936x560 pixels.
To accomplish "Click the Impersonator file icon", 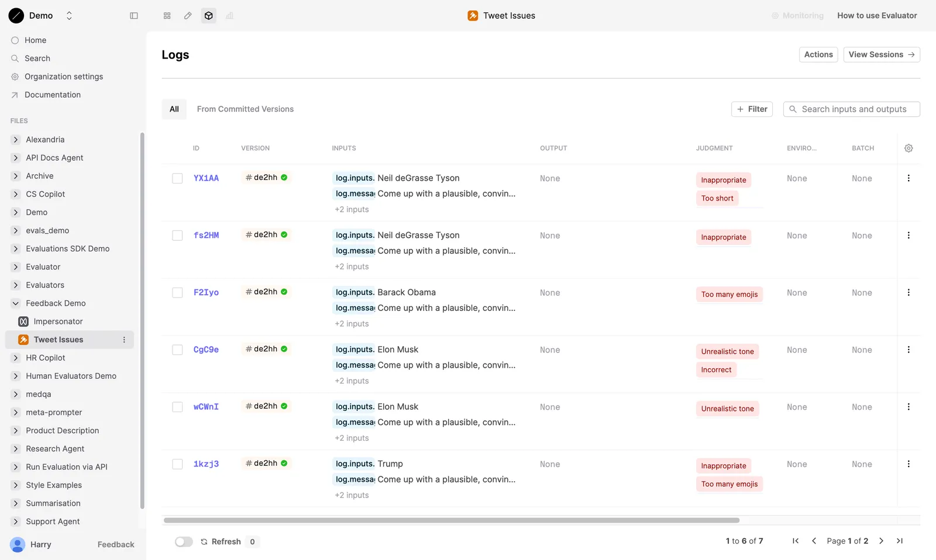I will [23, 322].
